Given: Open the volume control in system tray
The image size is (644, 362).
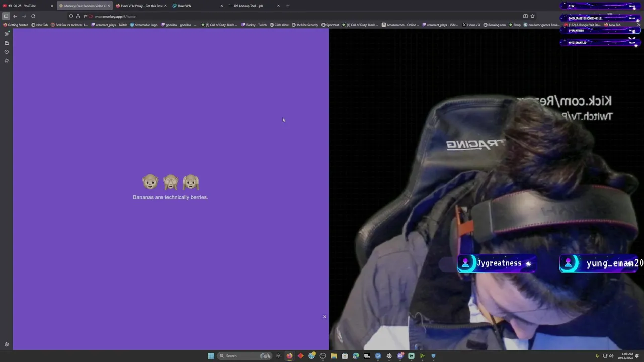Looking at the screenshot, I should (x=611, y=356).
